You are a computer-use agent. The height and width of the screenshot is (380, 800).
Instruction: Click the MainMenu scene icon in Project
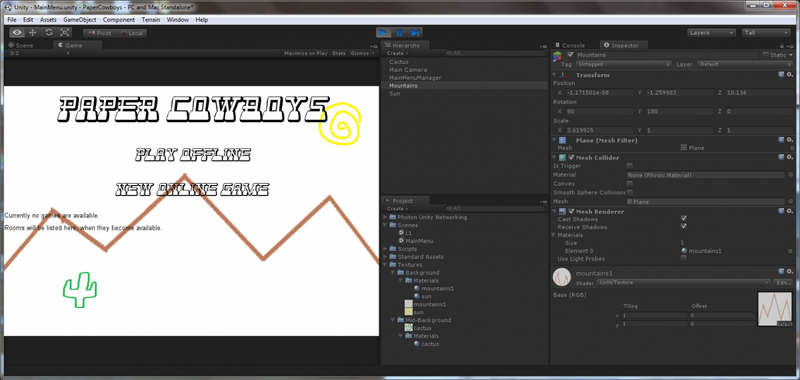[x=401, y=241]
